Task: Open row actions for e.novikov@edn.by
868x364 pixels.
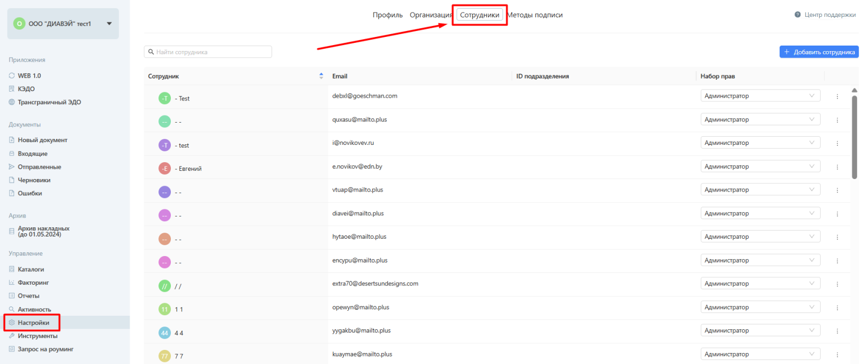Action: 837,167
